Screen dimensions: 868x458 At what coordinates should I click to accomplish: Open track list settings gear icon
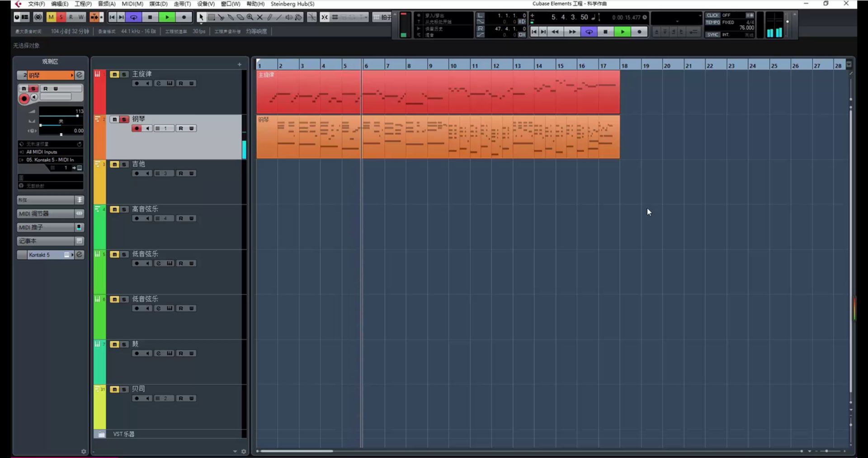(x=244, y=451)
